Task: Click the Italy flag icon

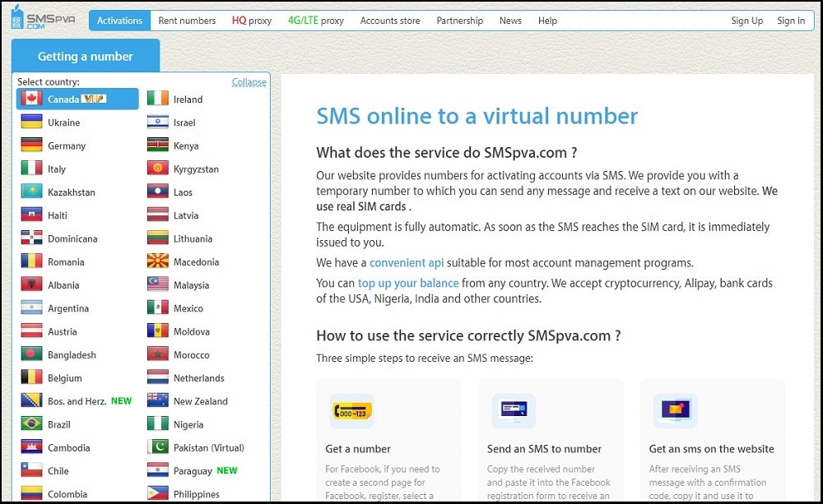Action: (31, 168)
